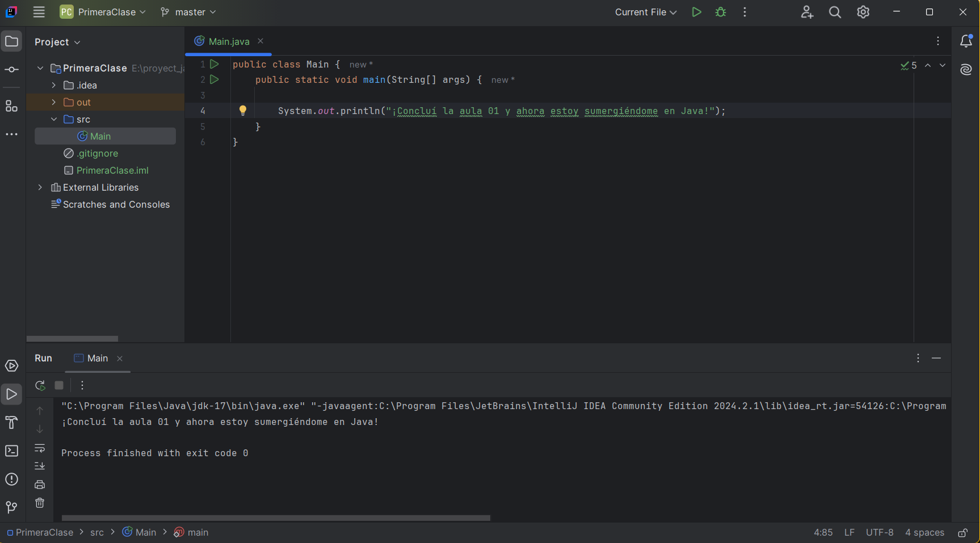Open editor tabs options menu
This screenshot has width=980, height=543.
(938, 41)
